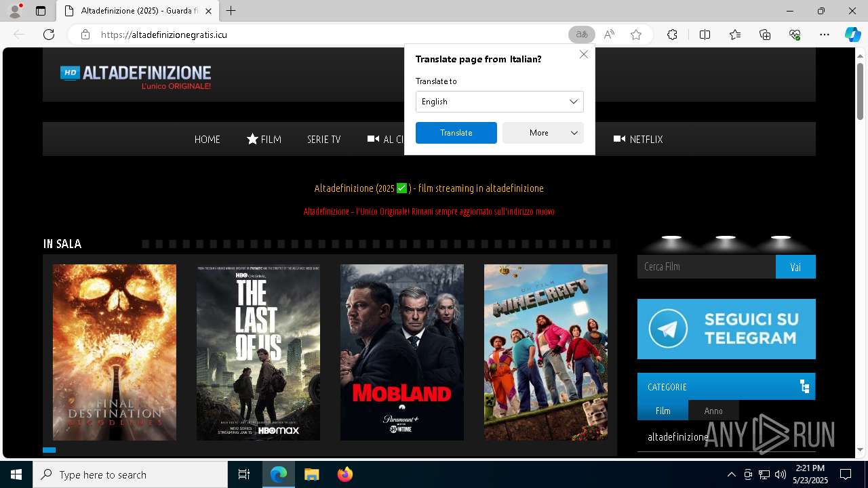This screenshot has height=488, width=868.
Task: Open the AL CINEMA menu item
Action: (386, 139)
